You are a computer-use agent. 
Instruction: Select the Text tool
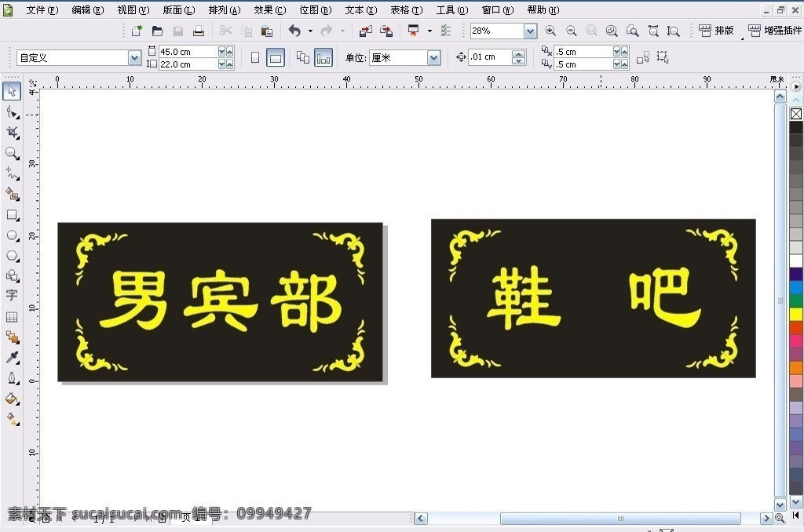click(x=12, y=295)
